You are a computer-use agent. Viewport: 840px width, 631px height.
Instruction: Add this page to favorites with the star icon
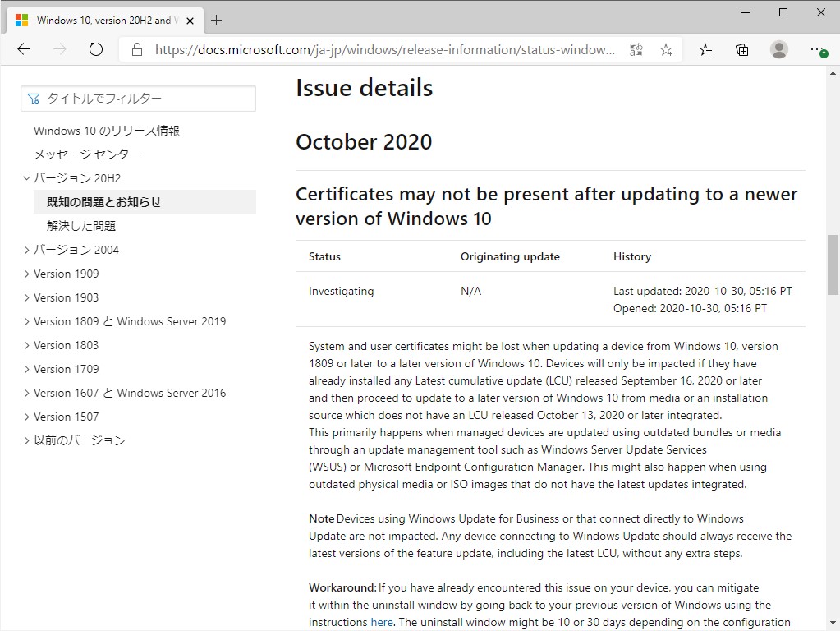click(x=666, y=49)
